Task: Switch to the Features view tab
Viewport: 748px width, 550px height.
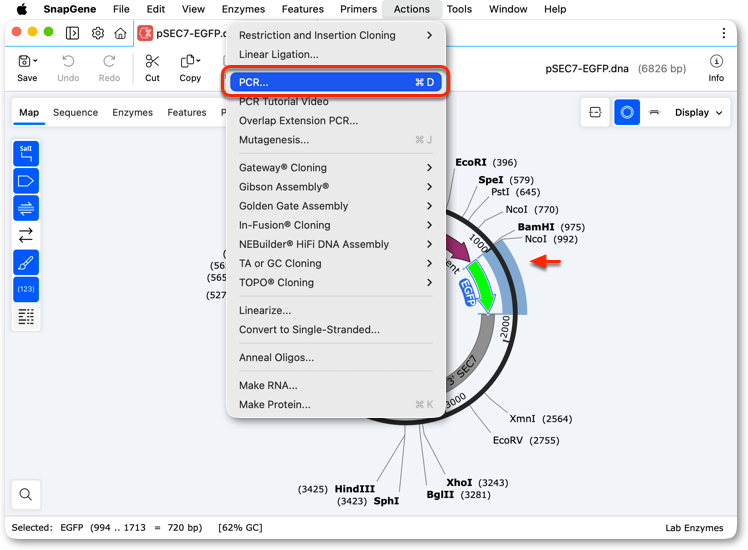Action: tap(187, 113)
